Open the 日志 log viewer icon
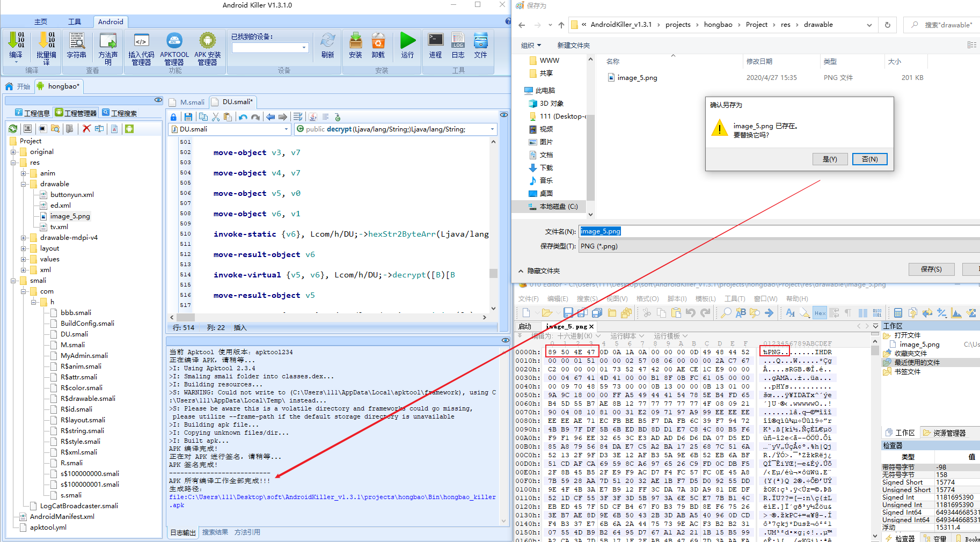This screenshot has width=980, height=542. pos(458,45)
